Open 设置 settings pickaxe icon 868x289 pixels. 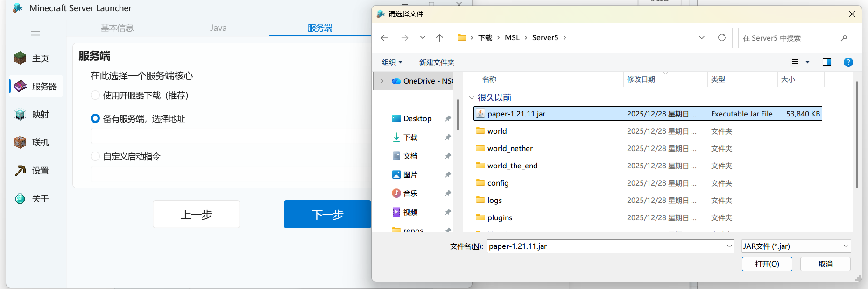pyautogui.click(x=20, y=171)
